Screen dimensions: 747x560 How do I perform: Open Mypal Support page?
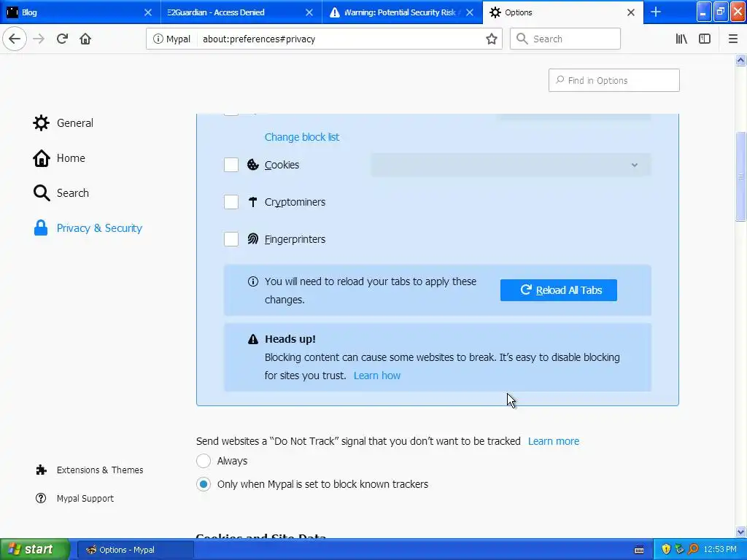85,498
